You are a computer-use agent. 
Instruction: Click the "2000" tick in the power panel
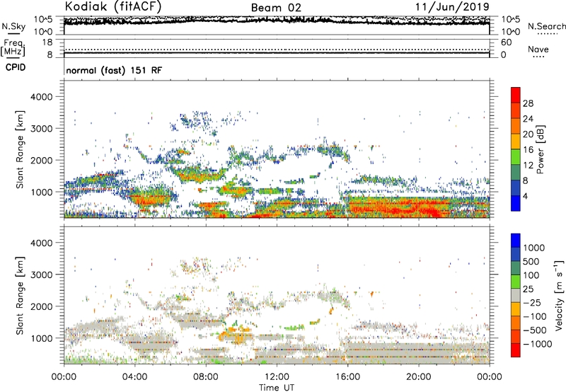[42, 161]
